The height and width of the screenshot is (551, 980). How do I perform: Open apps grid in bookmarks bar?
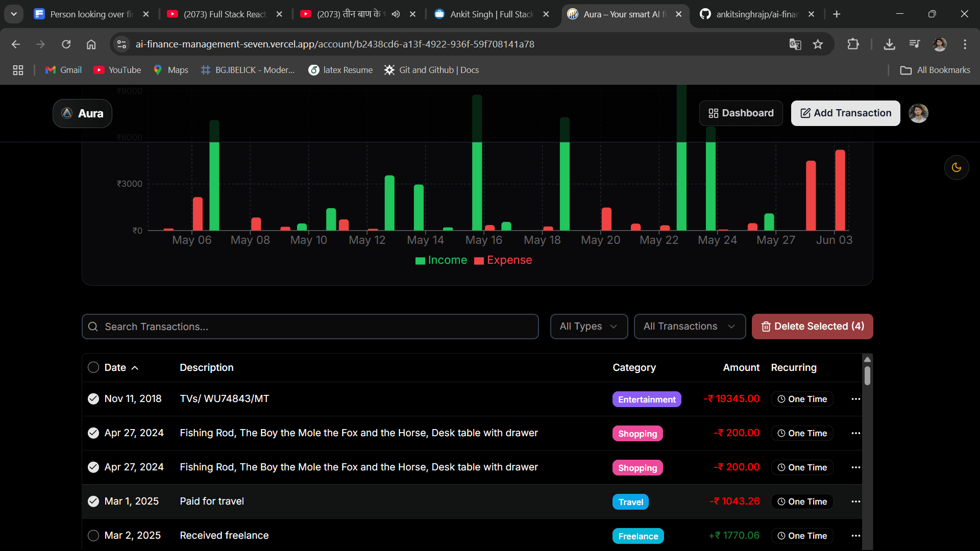(18, 70)
